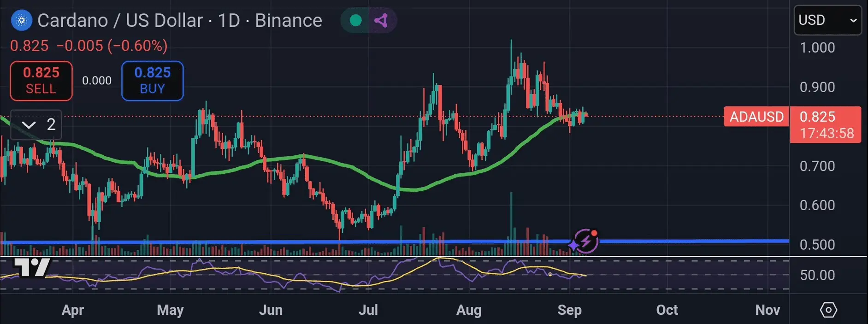Click the Jun label on time axis
This screenshot has height=324, width=868.
271,310
